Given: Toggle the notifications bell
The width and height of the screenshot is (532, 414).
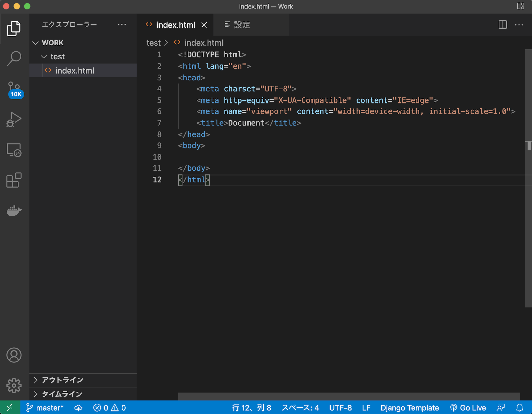Looking at the screenshot, I should 519,408.
